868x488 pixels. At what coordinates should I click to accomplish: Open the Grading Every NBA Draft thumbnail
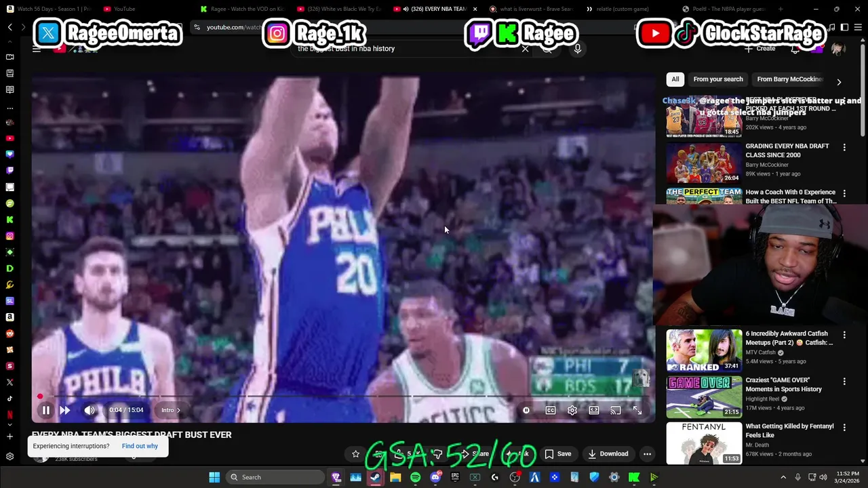pyautogui.click(x=704, y=163)
